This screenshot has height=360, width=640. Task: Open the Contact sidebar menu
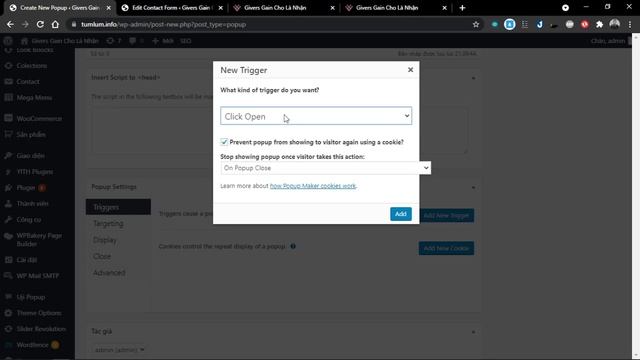tap(28, 82)
